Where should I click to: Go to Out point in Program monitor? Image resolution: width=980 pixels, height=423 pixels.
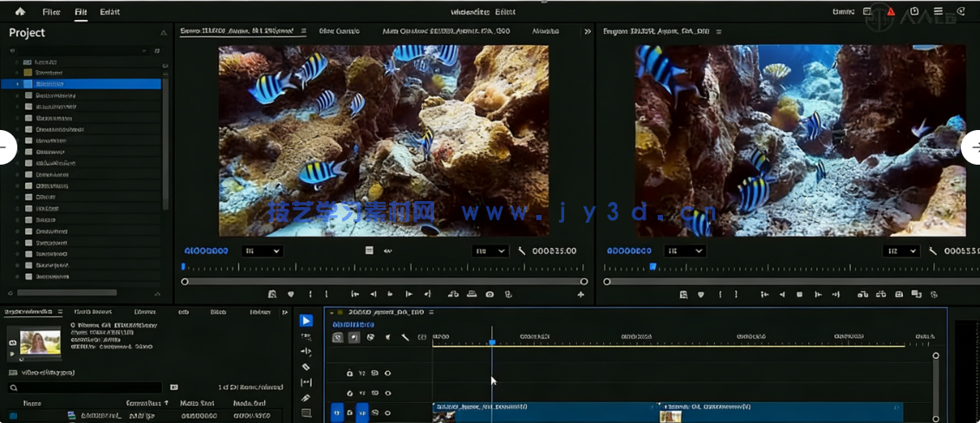835,295
